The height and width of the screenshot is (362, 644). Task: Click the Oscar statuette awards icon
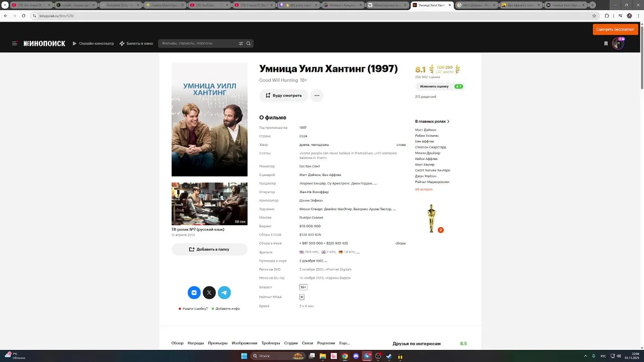(431, 218)
